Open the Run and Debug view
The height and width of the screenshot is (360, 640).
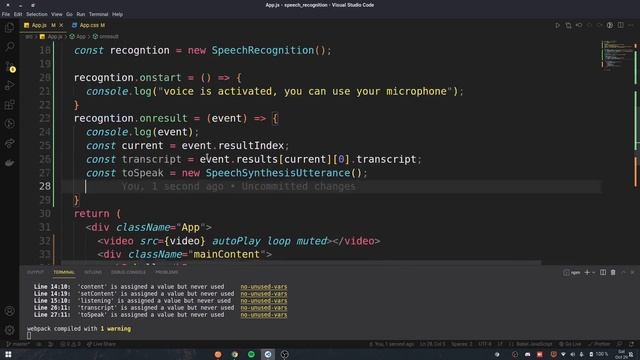coord(9,86)
